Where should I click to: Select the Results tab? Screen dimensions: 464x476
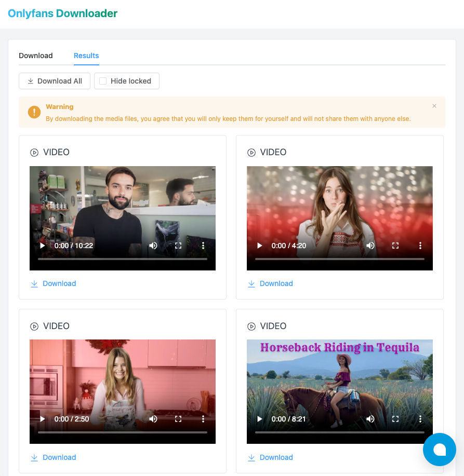tap(86, 56)
